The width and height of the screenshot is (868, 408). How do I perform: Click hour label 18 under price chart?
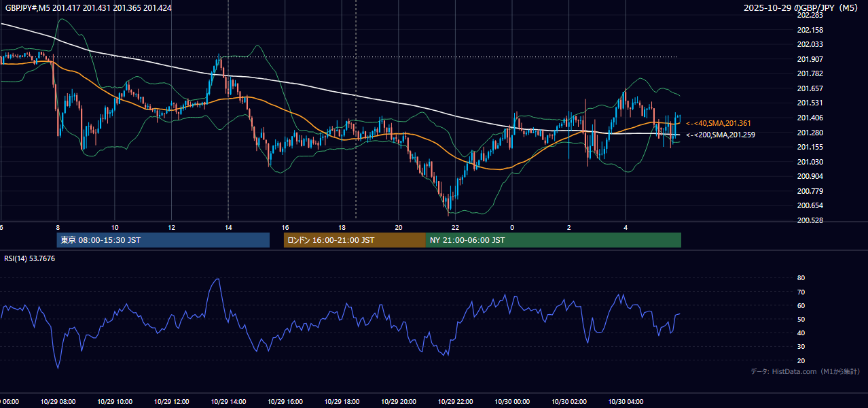click(342, 228)
